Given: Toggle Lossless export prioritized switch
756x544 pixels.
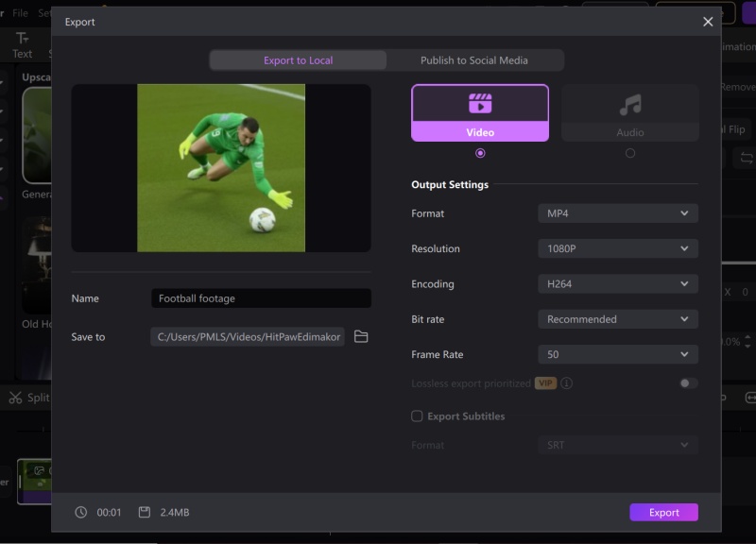Looking at the screenshot, I should point(688,383).
